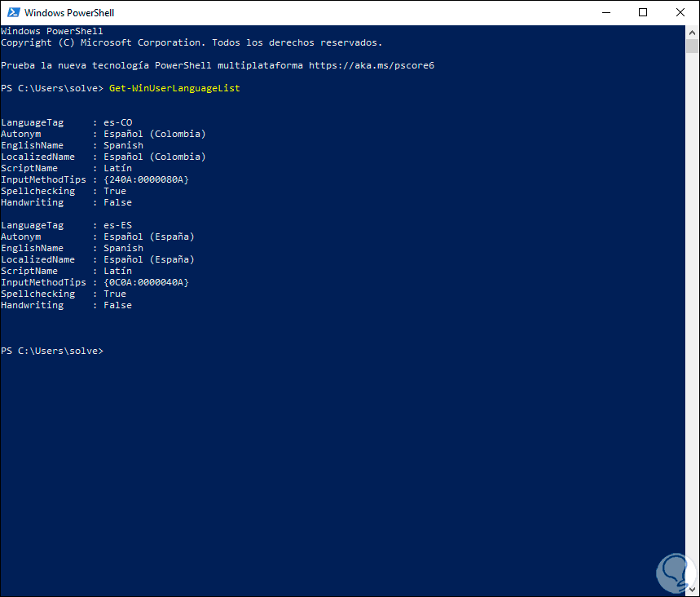Close the Windows PowerShell window
Image resolution: width=700 pixels, height=597 pixels.
[680, 12]
